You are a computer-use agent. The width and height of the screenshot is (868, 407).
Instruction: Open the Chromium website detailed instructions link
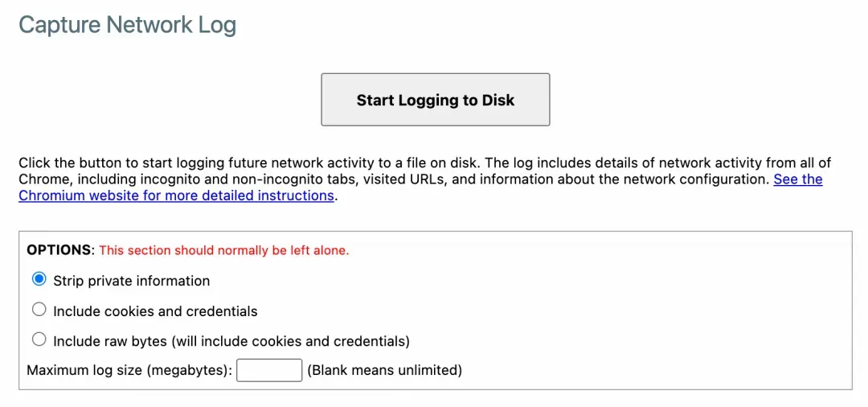176,195
